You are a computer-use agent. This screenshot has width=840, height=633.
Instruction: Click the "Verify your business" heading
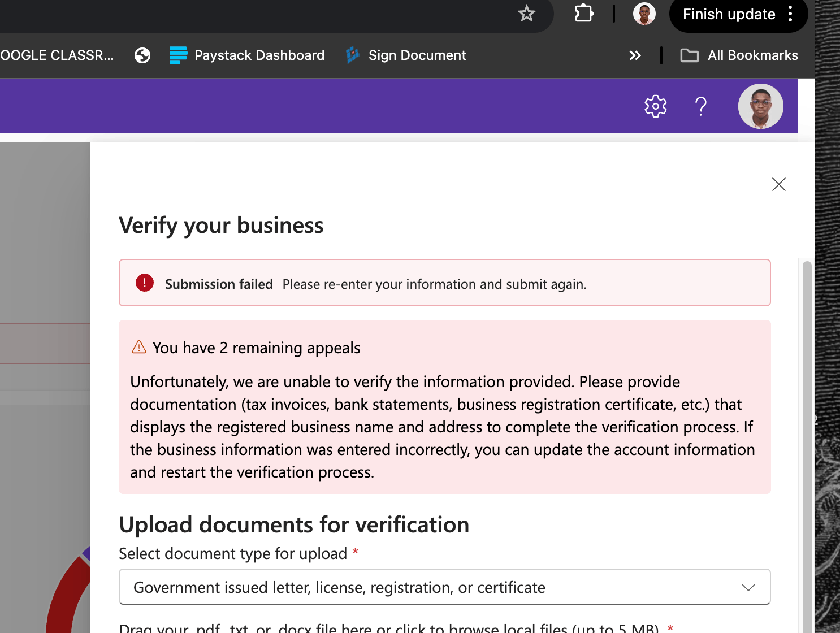pos(221,226)
